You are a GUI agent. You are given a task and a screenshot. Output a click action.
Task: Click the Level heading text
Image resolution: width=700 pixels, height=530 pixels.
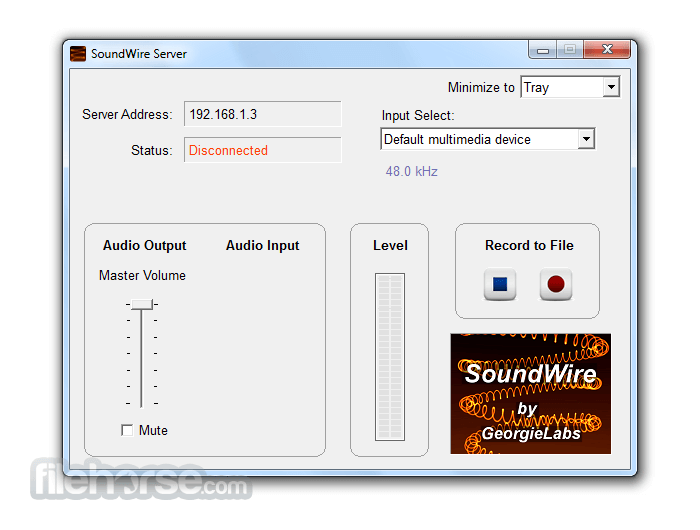point(390,245)
